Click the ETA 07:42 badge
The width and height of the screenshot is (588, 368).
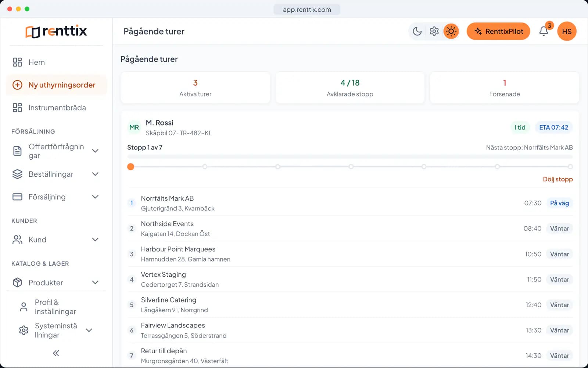(x=553, y=127)
